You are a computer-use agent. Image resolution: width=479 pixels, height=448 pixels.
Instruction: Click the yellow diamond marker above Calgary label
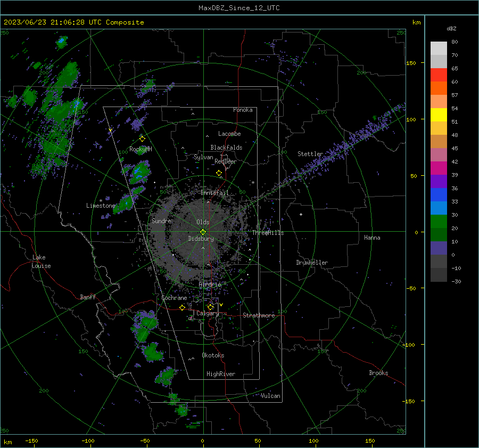click(x=210, y=307)
